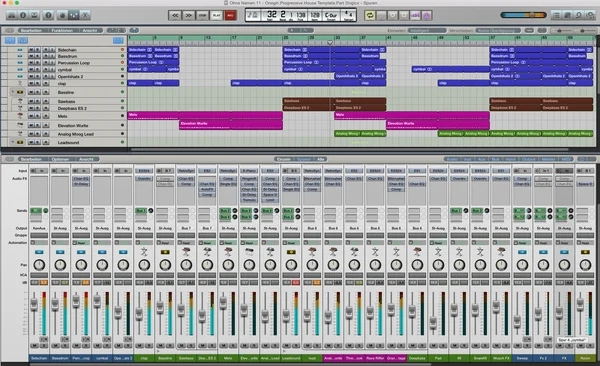Image resolution: width=600 pixels, height=366 pixels.
Task: Click the Rewind transport button
Action: point(175,15)
